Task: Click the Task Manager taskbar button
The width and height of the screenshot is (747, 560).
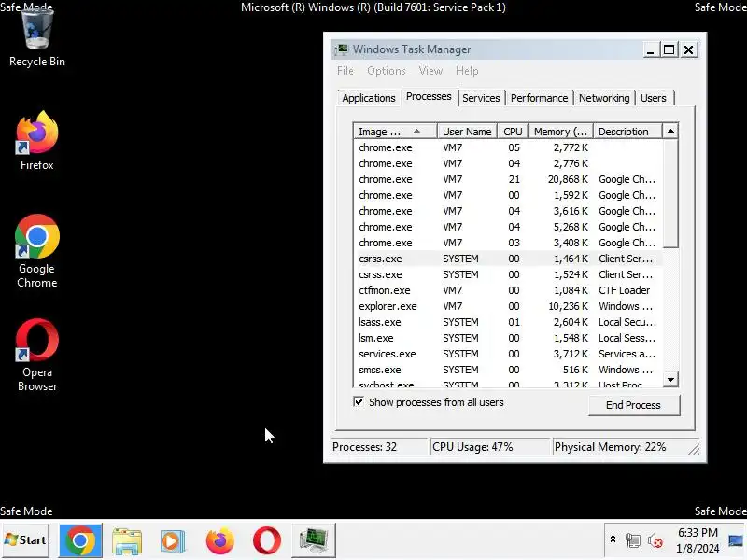Action: click(x=314, y=540)
